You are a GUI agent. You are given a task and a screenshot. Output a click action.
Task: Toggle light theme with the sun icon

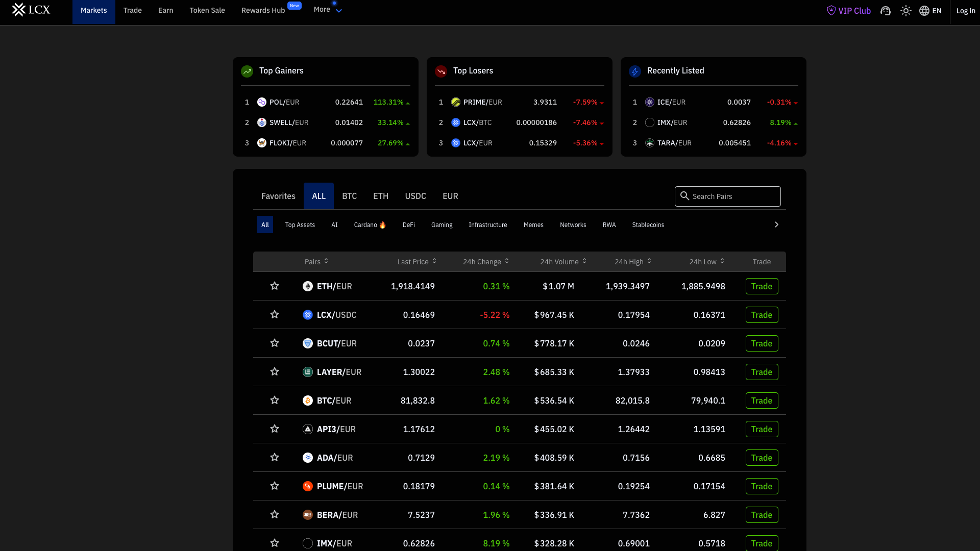[x=906, y=11]
